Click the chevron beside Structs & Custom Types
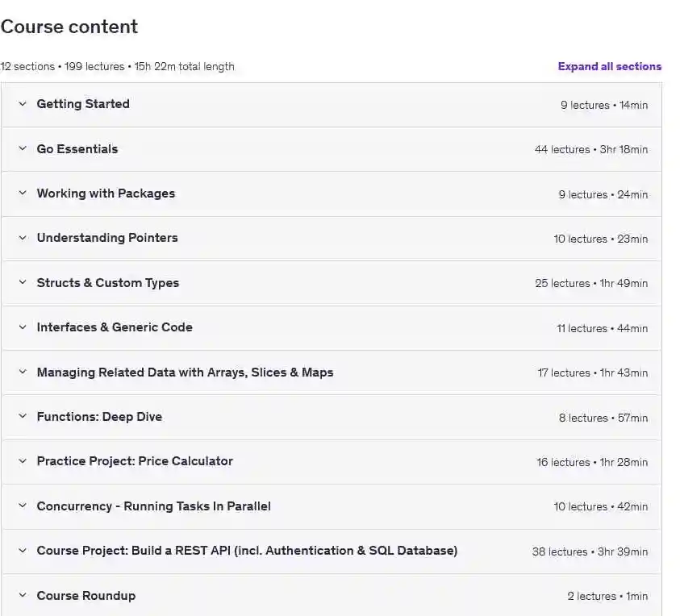Screen dimensions: 680x616 coord(23,283)
